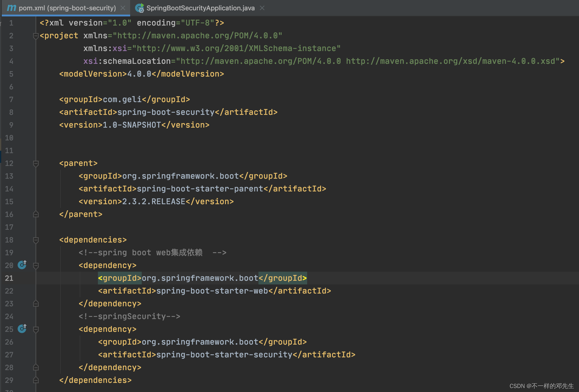
Task: Click the highlighted groupId on line 21
Action: click(203, 278)
